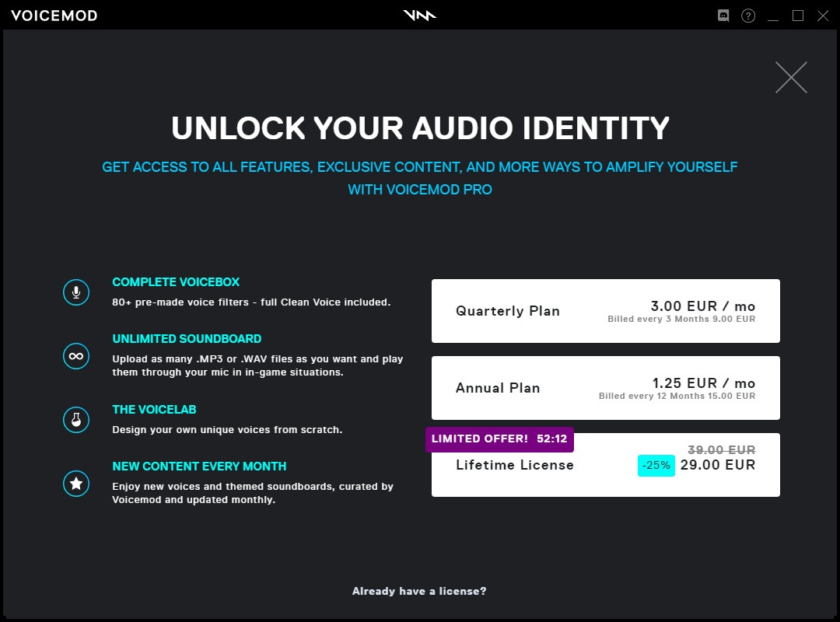Click 'NEW CONTENT EVERY MONTH' heading

point(199,466)
